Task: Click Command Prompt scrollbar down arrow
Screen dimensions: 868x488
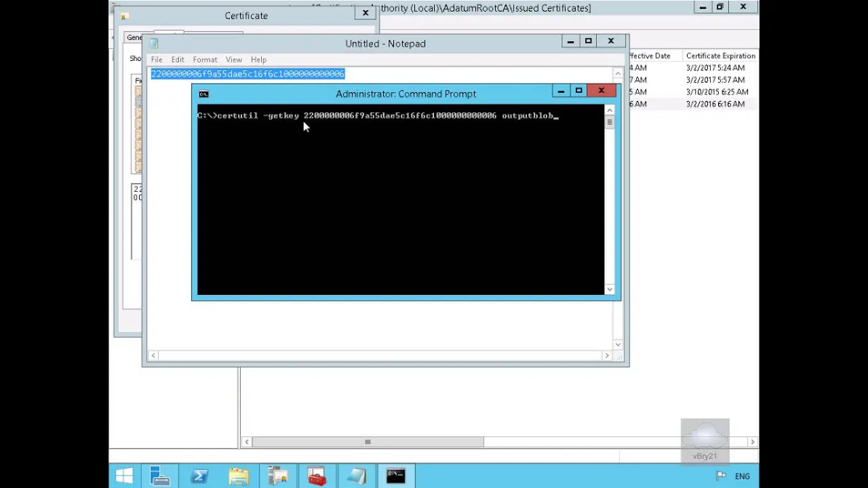Action: 610,289
